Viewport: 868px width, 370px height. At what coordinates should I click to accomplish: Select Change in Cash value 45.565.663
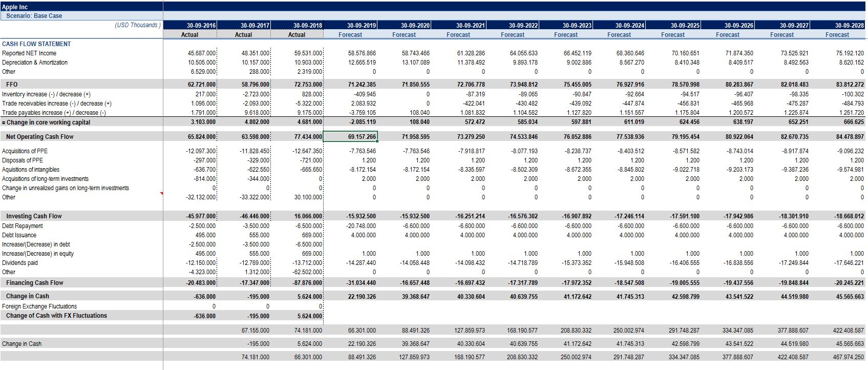(850, 296)
